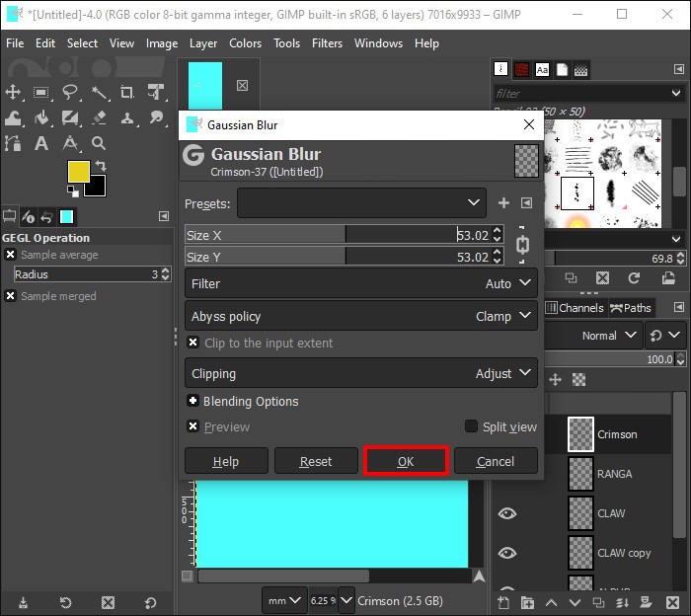Open the Fonts tab in brushes dock
Viewport: 691px width, 616px height.
tap(542, 69)
